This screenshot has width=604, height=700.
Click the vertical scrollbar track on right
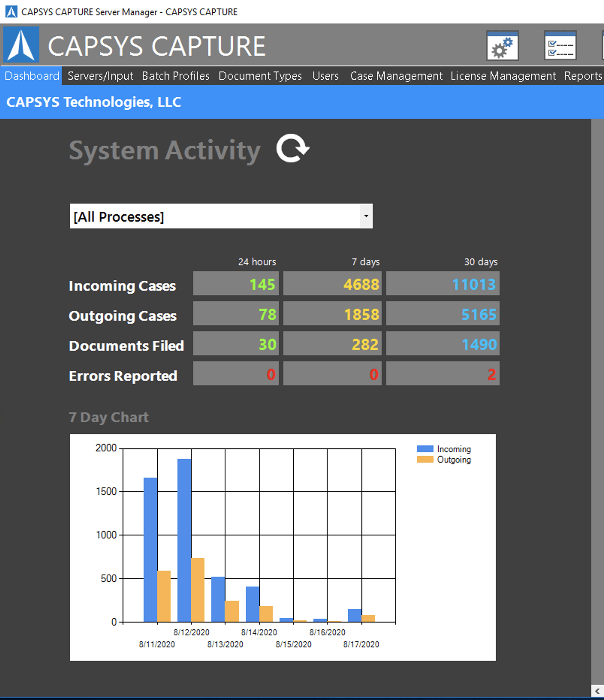point(597,402)
